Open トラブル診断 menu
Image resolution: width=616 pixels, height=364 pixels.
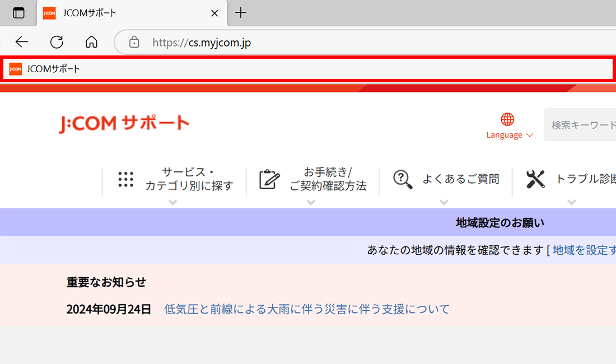pyautogui.click(x=585, y=179)
